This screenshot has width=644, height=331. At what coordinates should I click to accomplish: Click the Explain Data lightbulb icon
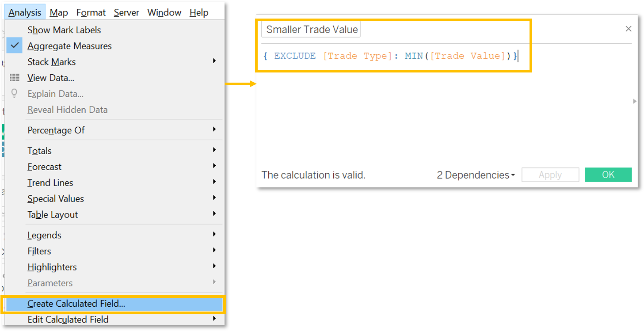(x=15, y=94)
